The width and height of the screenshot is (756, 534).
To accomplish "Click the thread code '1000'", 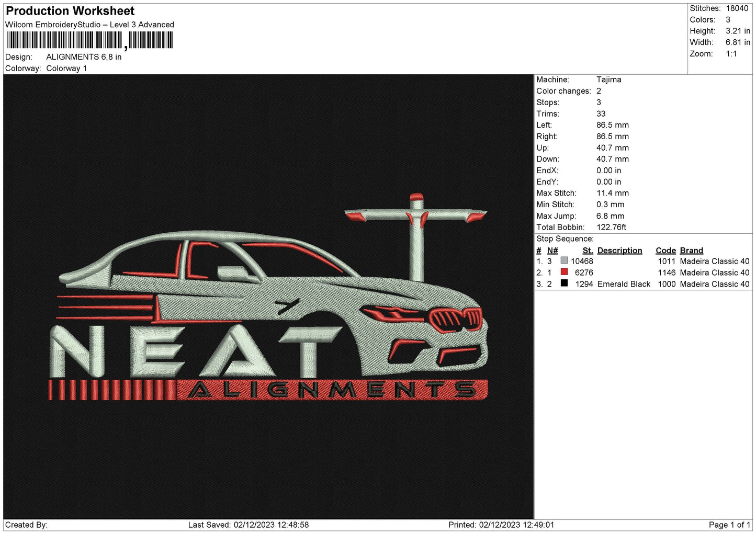I will coord(667,285).
